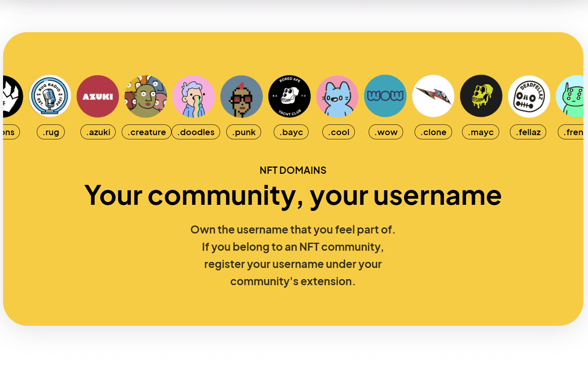Screen dimensions: 588x392
Task: Choose the .doodles domain extension
Action: 196,132
